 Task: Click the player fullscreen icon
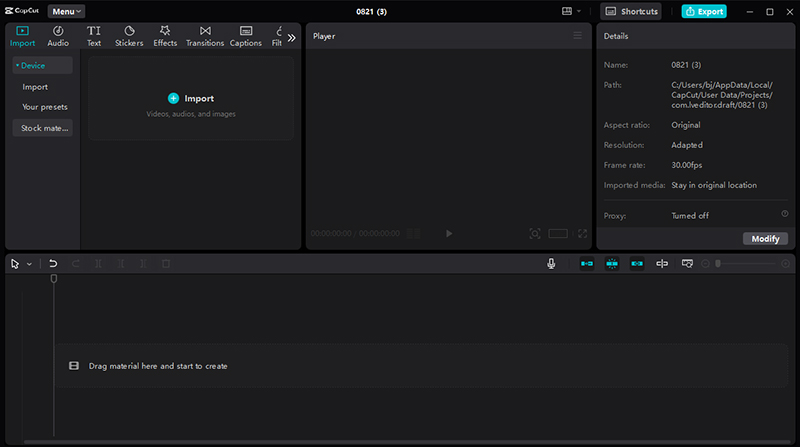coord(583,233)
